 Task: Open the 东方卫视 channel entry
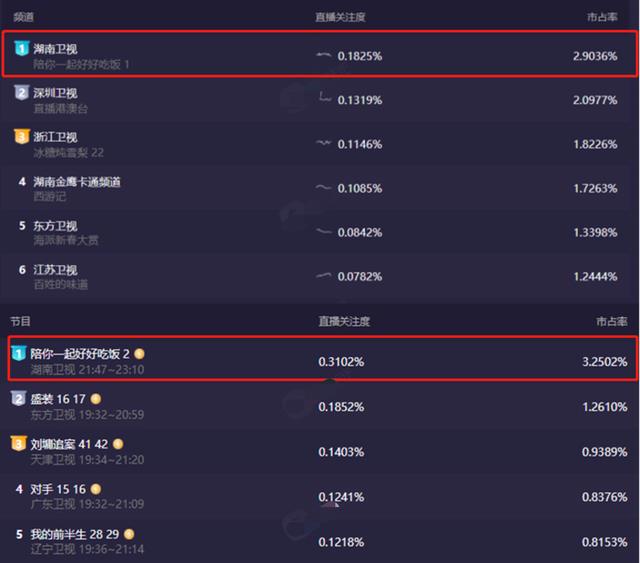[x=55, y=226]
